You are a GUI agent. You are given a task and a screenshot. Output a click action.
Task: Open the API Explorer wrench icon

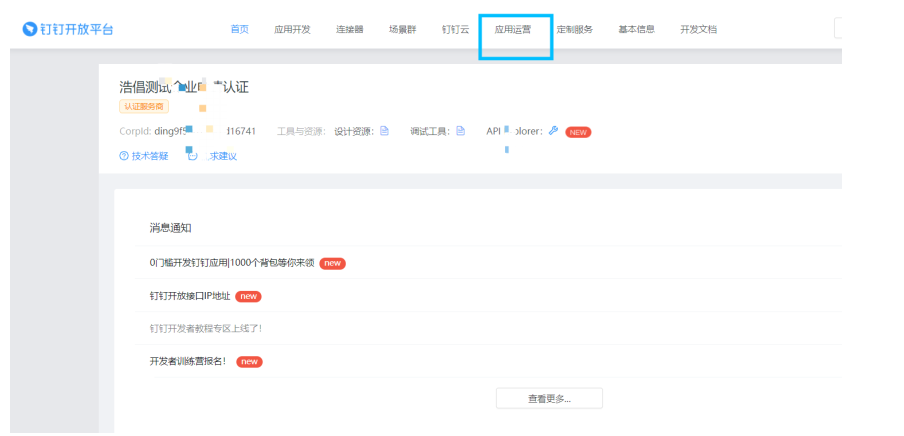pyautogui.click(x=553, y=131)
